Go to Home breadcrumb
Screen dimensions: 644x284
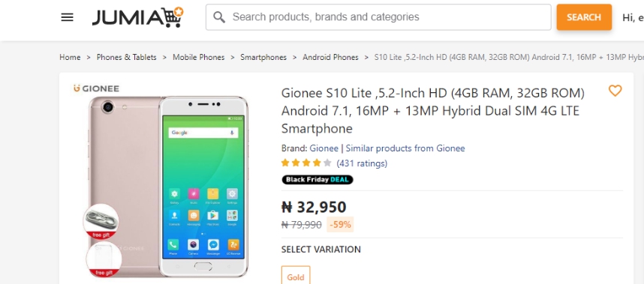(70, 58)
